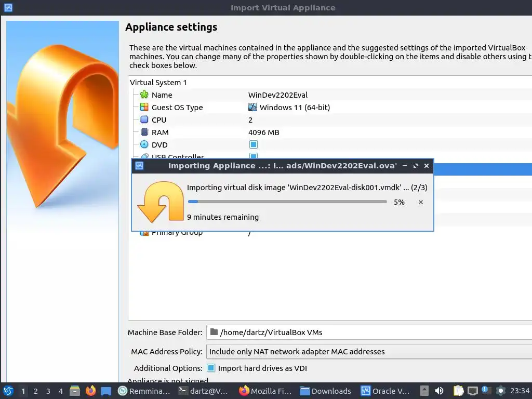Minimize the Importing Appliance dialog

(404, 166)
